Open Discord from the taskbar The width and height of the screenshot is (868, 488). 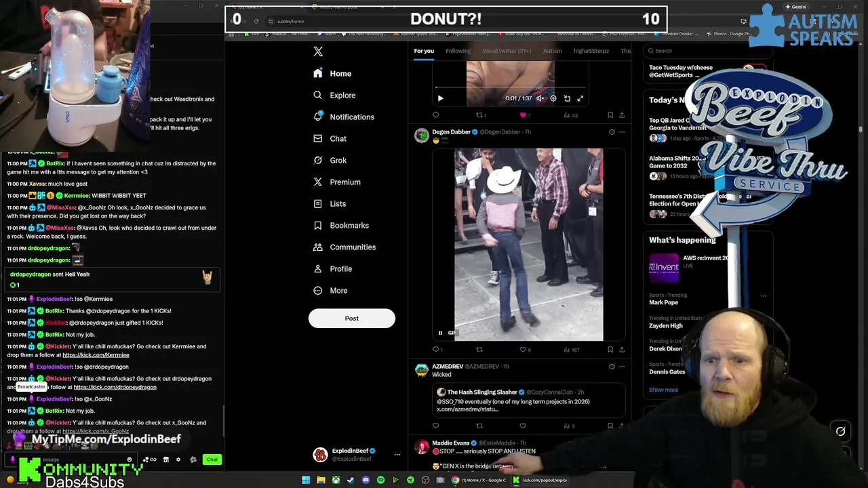click(366, 480)
